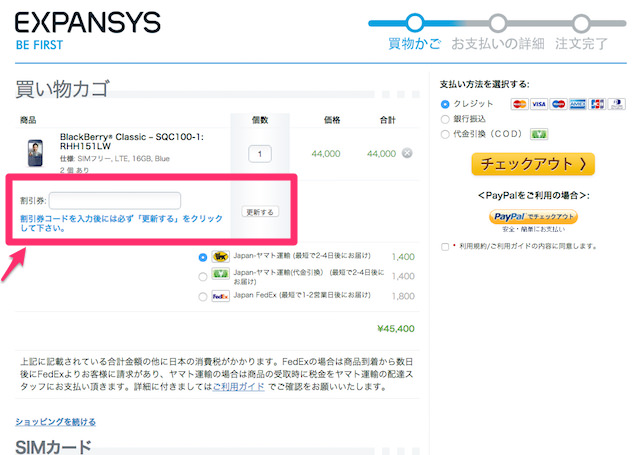
Task: Click the quantity field showing 1
Action: pos(260,154)
